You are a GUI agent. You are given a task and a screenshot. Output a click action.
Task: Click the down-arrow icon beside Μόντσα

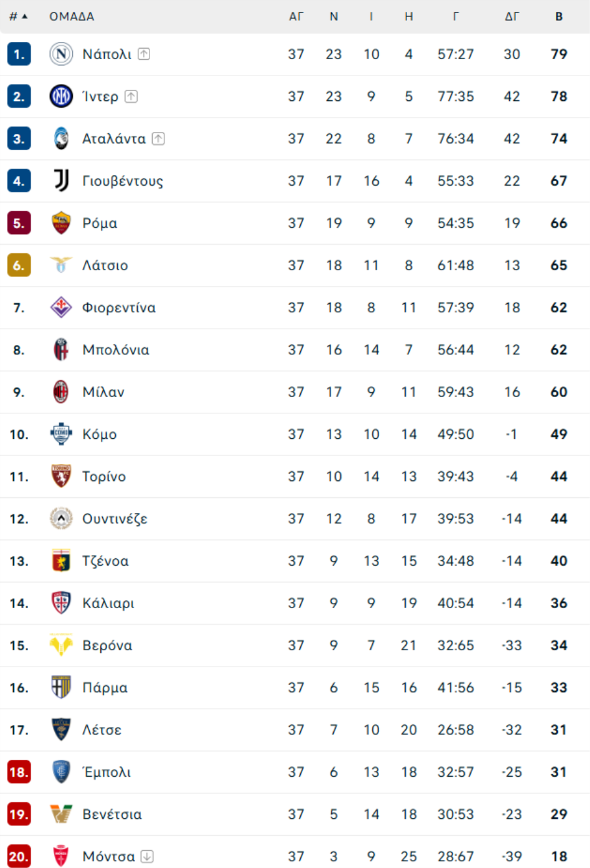click(147, 856)
